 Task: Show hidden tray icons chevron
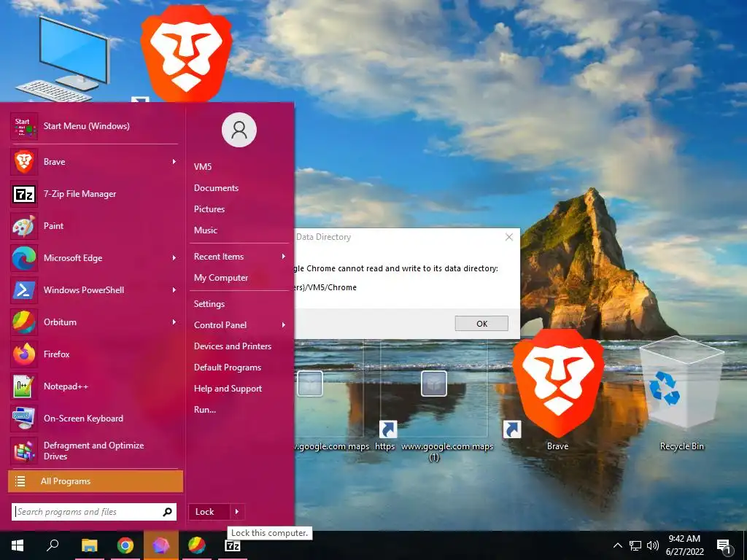point(617,545)
